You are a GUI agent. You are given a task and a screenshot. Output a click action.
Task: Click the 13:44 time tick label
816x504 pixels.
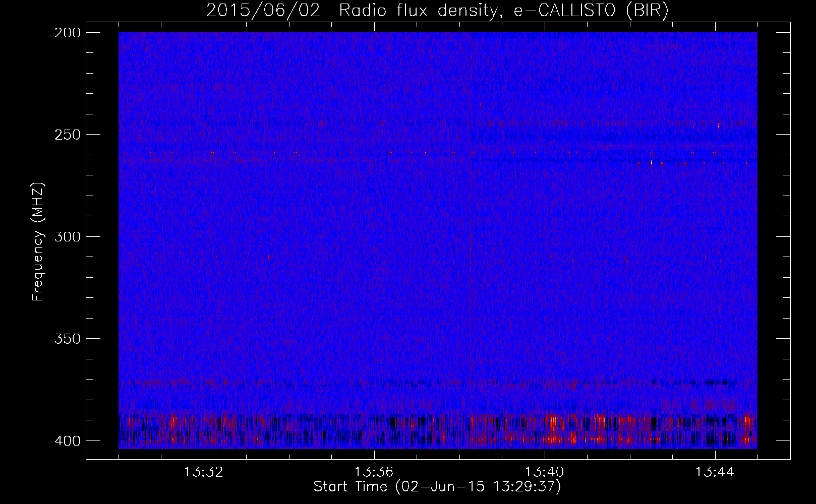click(715, 472)
